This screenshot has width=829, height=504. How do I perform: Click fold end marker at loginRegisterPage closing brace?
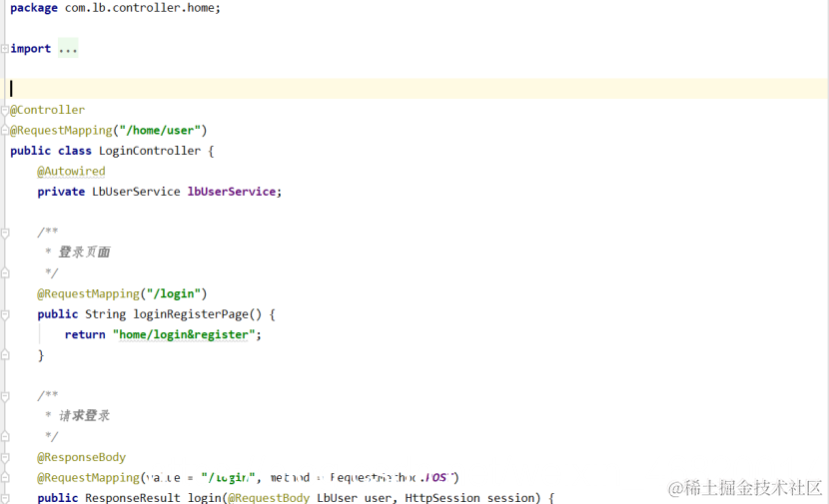pos(5,355)
